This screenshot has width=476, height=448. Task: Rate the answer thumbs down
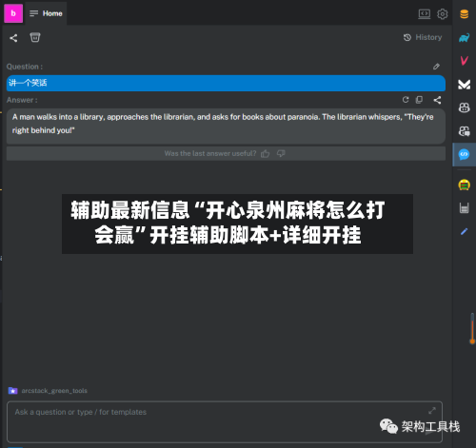coord(281,153)
